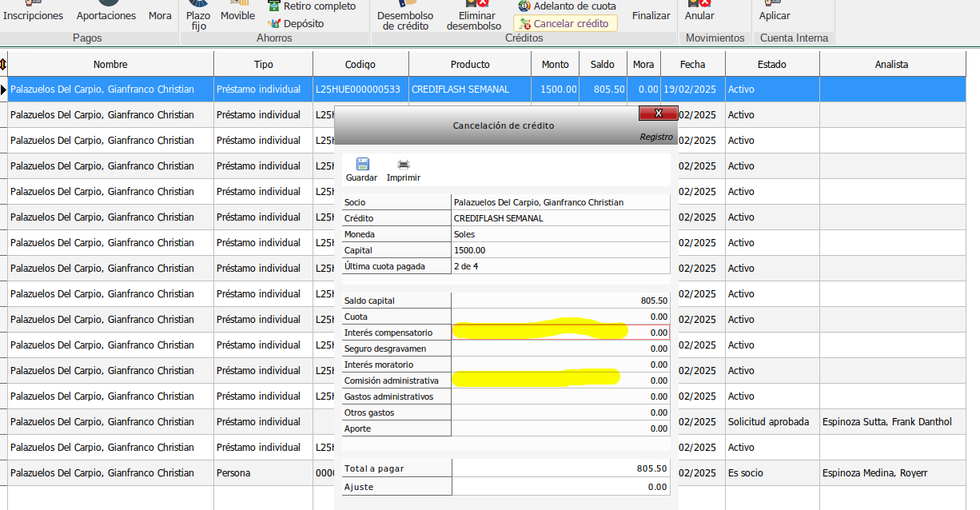Close the Cancelación de crédito dialog
The height and width of the screenshot is (510, 980).
click(658, 114)
